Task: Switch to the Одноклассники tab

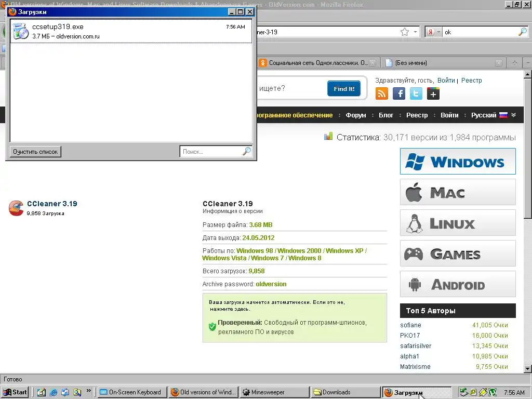Action: [x=317, y=63]
